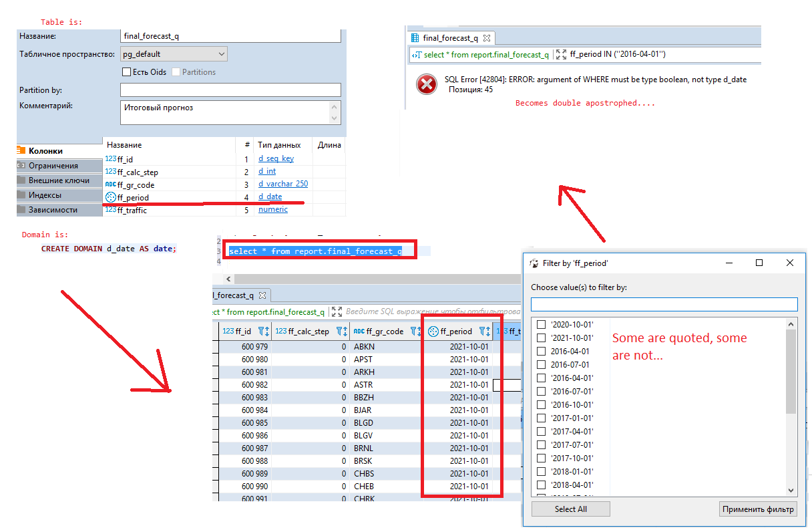Check the '2017-01-01' filter value
The height and width of the screenshot is (532, 812).
click(x=542, y=418)
